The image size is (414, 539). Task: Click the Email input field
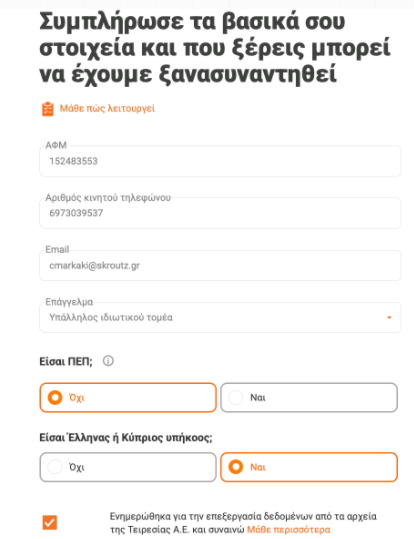(220, 265)
